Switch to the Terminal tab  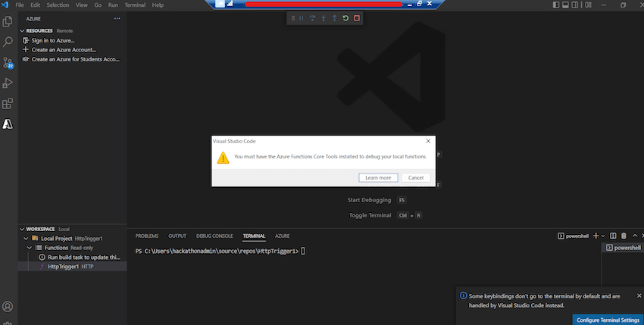click(254, 236)
